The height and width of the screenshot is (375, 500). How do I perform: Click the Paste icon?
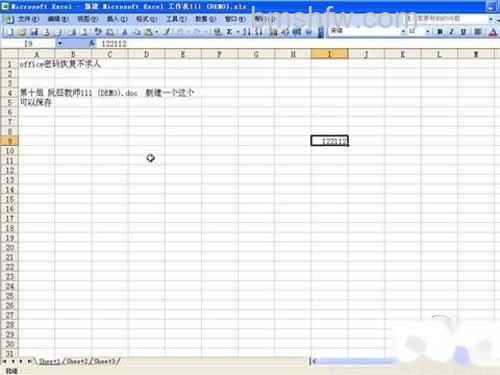(x=148, y=32)
